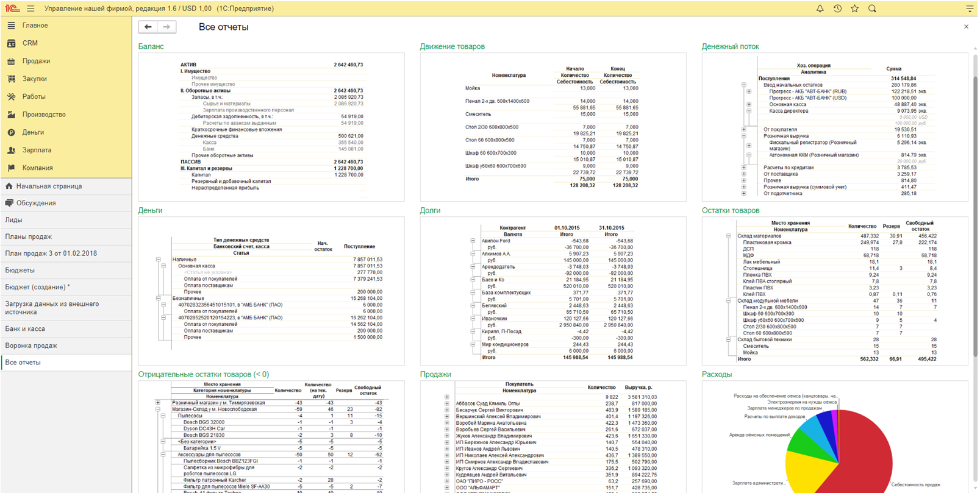Open notifications bell icon in title bar
Viewport: 980px width, 496px height.
[x=820, y=9]
